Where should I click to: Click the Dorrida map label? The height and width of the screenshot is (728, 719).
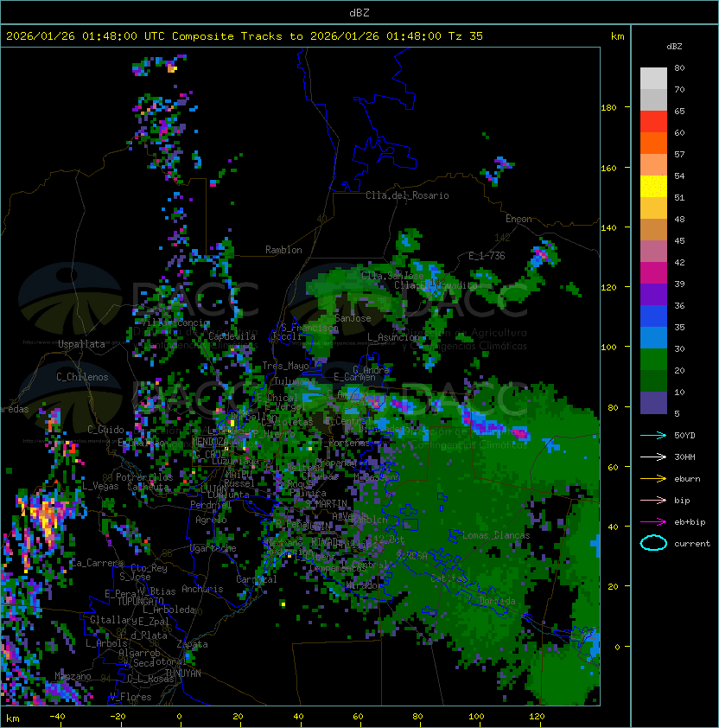[497, 601]
